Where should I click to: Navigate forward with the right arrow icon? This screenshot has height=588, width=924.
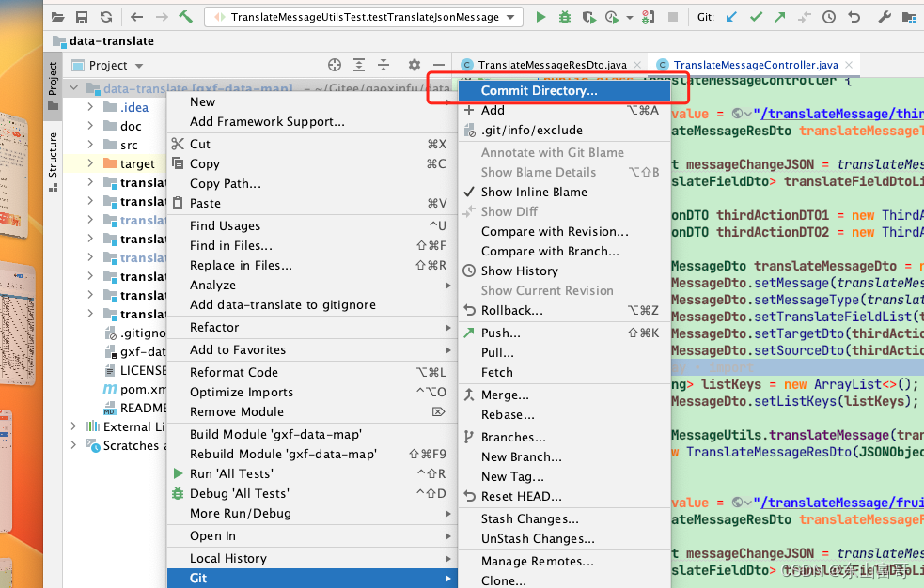[x=162, y=17]
